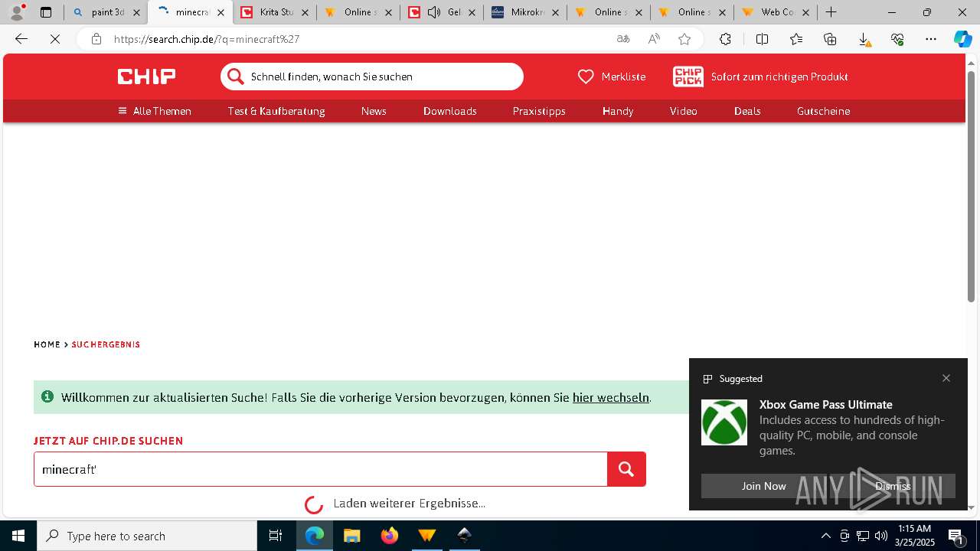Viewport: 980px width, 551px height.
Task: Switch to the Web Co tab
Action: point(775,12)
